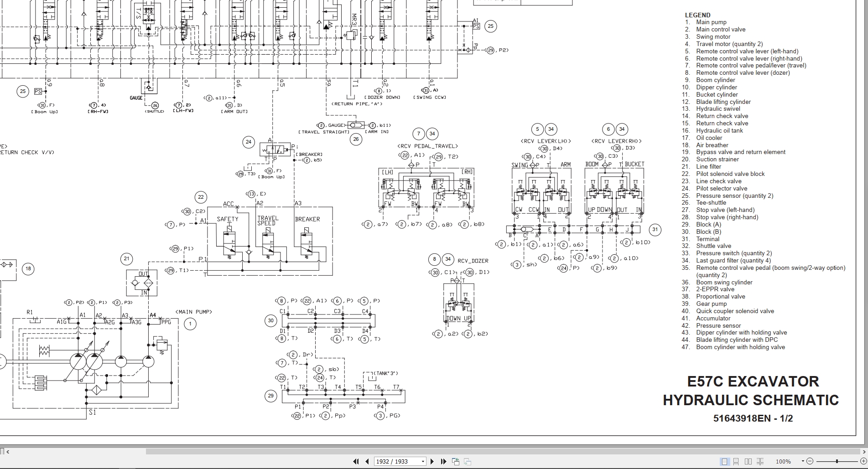
Task: Click document number 51643918EN - 1/2
Action: [x=753, y=418]
